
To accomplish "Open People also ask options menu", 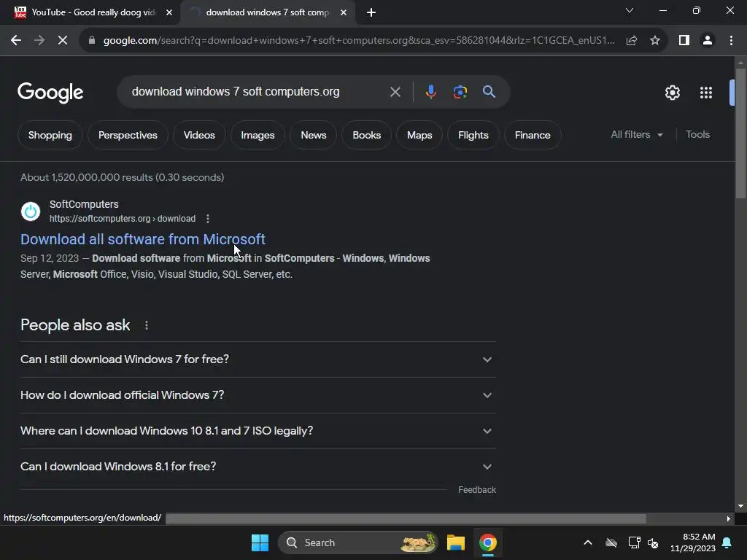I will [x=147, y=325].
